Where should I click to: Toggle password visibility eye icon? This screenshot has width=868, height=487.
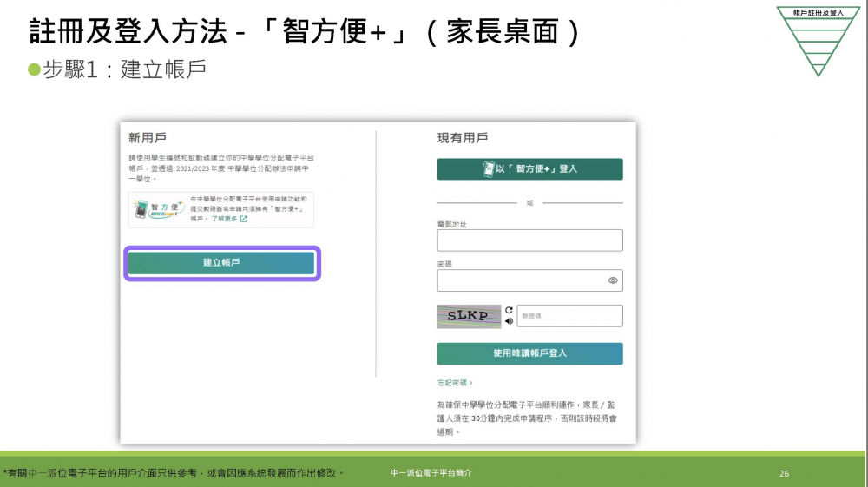tap(612, 280)
